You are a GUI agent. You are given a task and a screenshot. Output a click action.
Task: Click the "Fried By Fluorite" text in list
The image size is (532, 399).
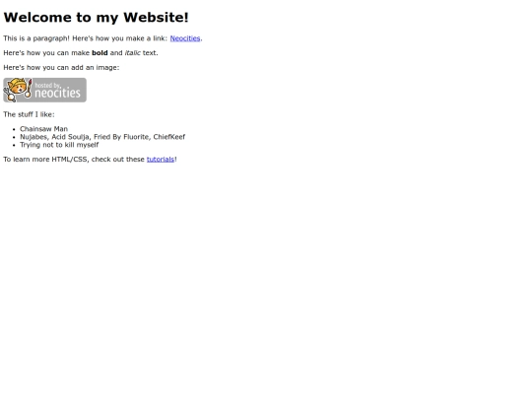tap(121, 137)
